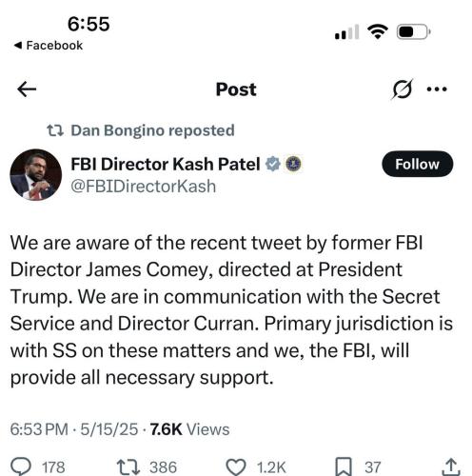472x476 pixels.
Task: Return to Facebook via back link
Action: (49, 46)
